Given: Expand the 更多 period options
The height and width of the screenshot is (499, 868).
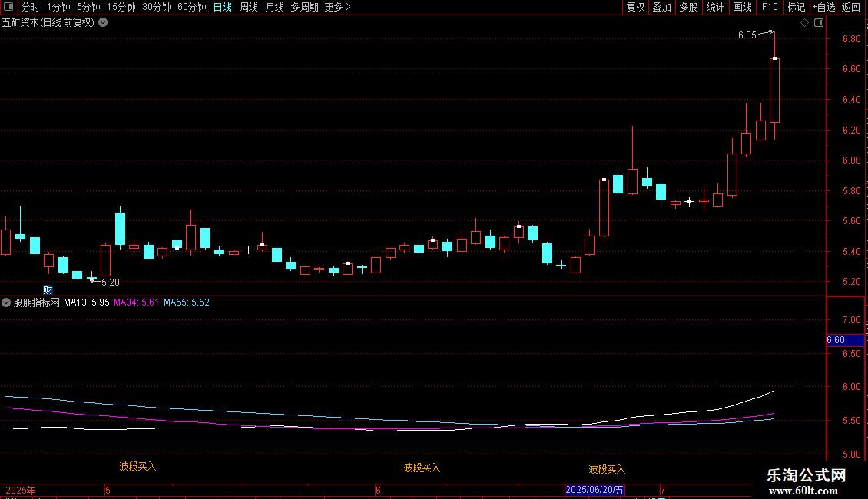Looking at the screenshot, I should tap(337, 7).
